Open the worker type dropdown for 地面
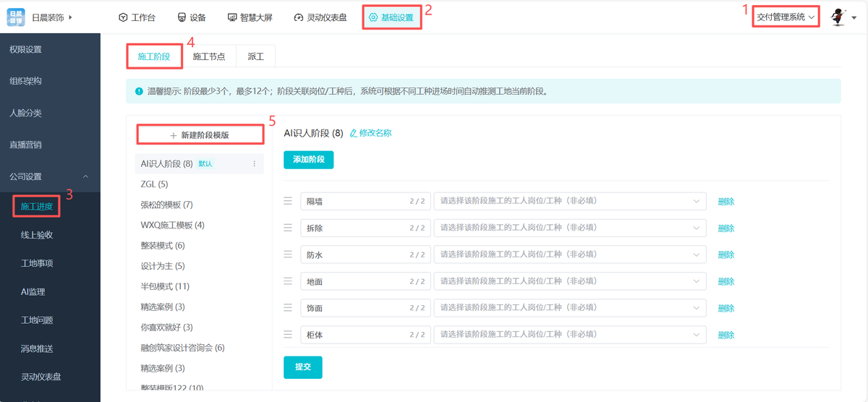Screen dimensions: 868x402 (570, 281)
